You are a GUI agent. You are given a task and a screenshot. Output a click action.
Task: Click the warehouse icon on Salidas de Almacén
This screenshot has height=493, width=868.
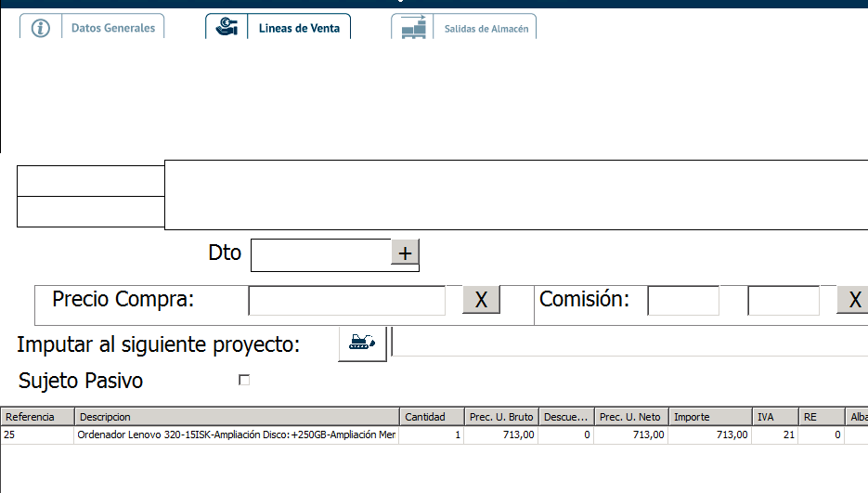(x=413, y=28)
